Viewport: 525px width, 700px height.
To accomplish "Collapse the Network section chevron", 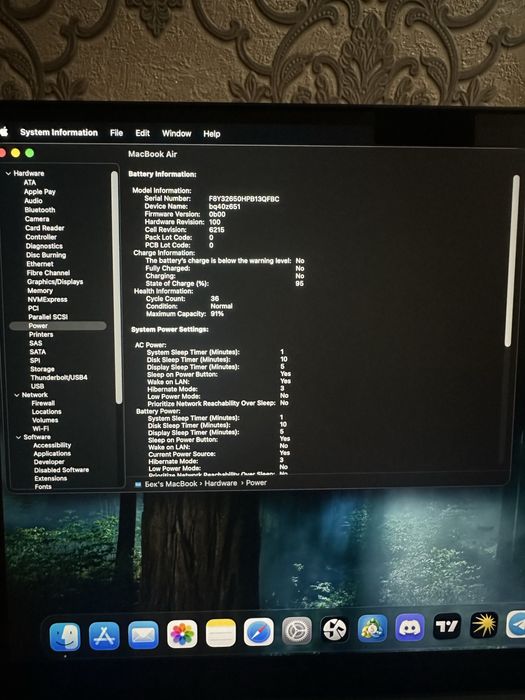I will point(17,395).
